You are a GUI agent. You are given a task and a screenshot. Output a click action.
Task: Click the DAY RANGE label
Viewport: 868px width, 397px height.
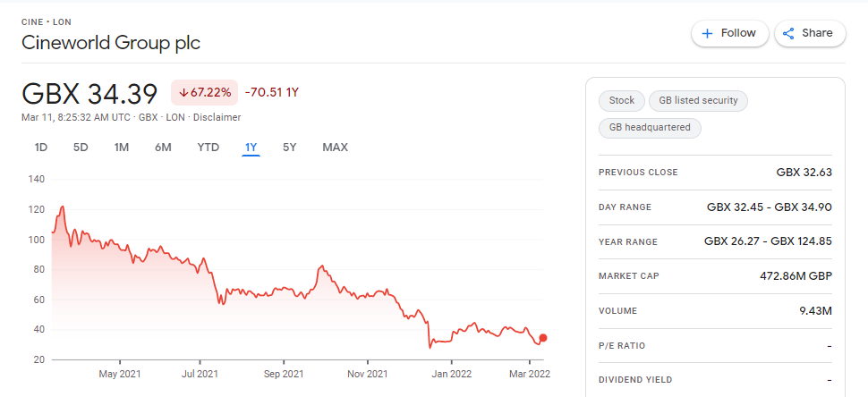point(625,207)
